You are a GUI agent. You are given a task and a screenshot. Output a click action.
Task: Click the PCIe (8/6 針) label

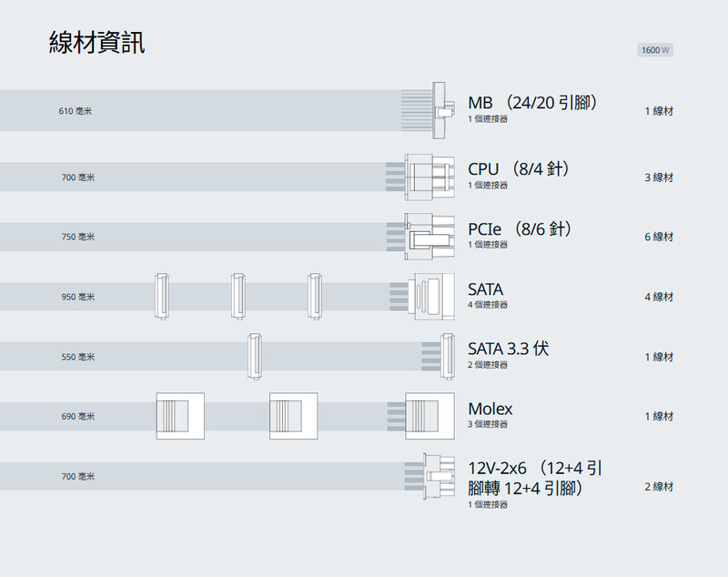[x=520, y=228]
